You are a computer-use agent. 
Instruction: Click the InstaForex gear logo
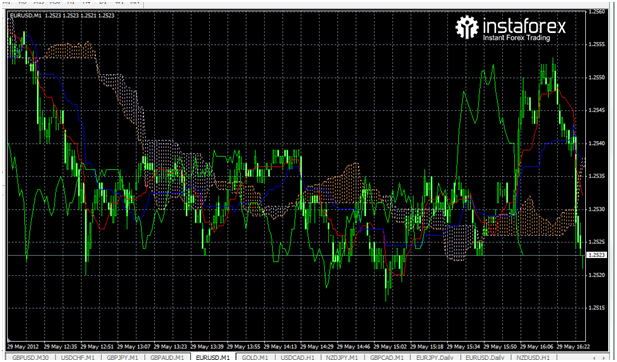click(x=467, y=27)
